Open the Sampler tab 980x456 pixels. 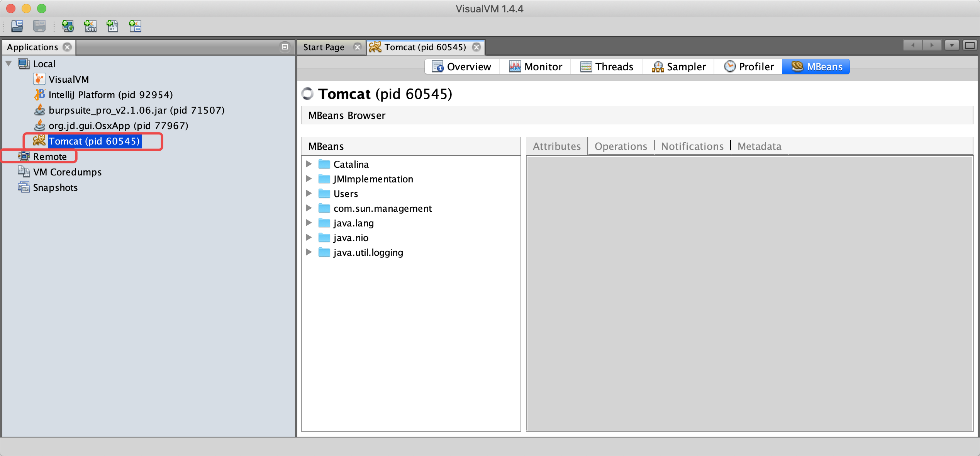coord(678,66)
